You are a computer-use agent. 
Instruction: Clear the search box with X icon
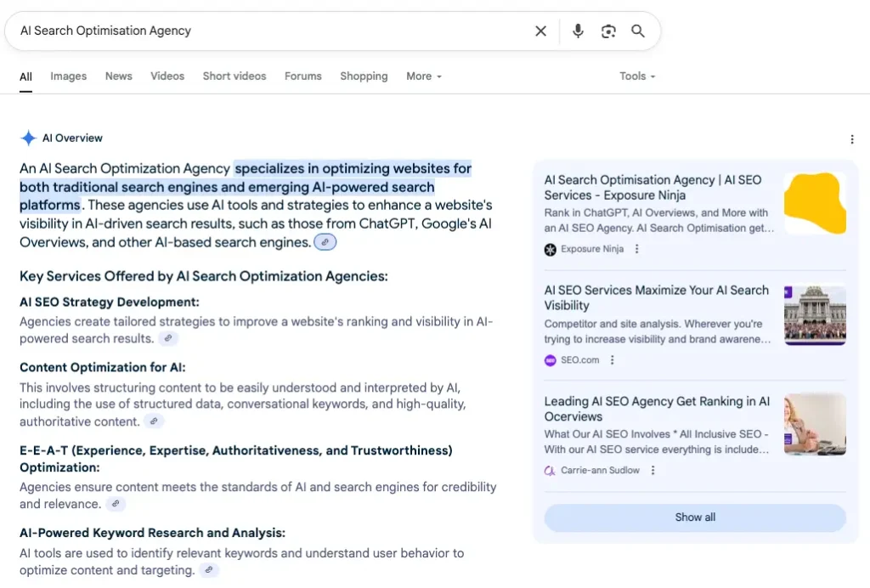point(540,31)
